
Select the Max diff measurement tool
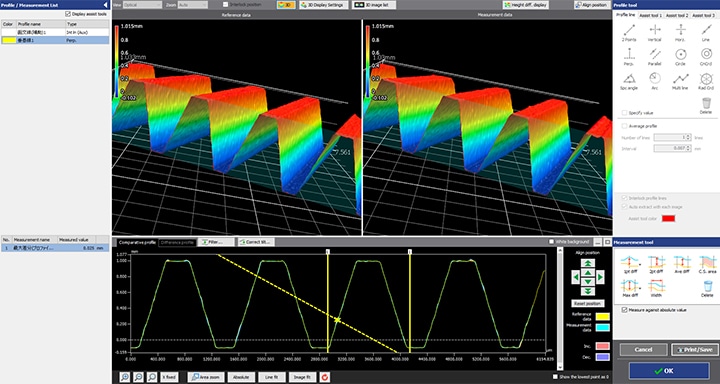click(629, 289)
